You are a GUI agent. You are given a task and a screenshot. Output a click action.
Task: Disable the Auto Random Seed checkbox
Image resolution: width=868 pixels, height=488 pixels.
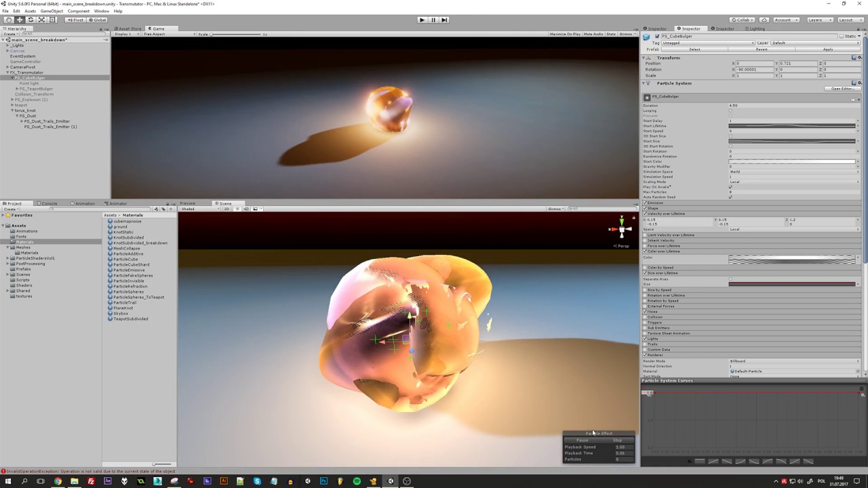pos(730,197)
